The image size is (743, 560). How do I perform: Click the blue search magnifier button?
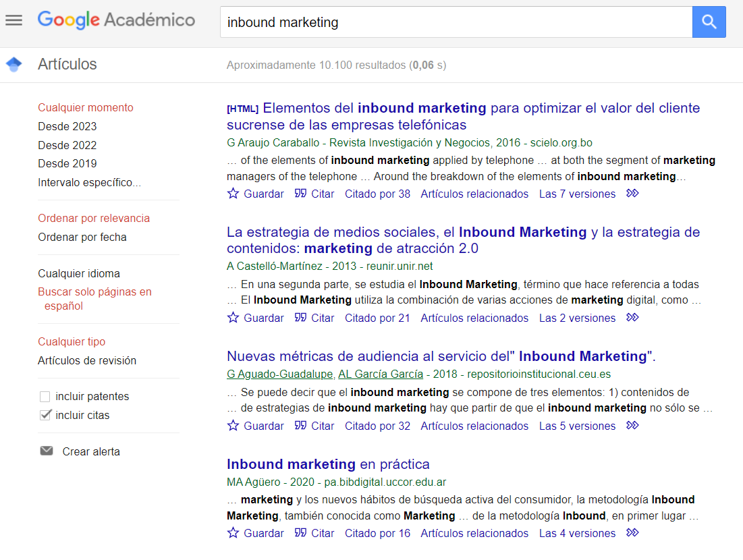(x=709, y=22)
